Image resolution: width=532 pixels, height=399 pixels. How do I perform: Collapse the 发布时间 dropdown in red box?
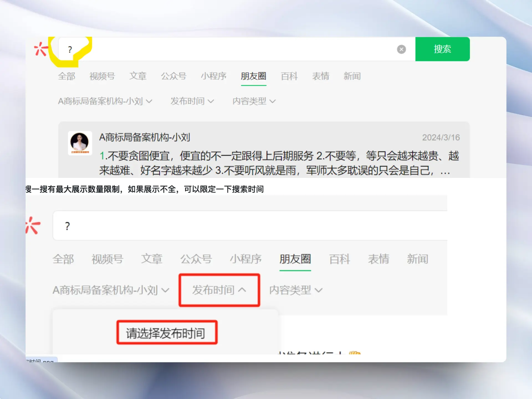(x=219, y=290)
